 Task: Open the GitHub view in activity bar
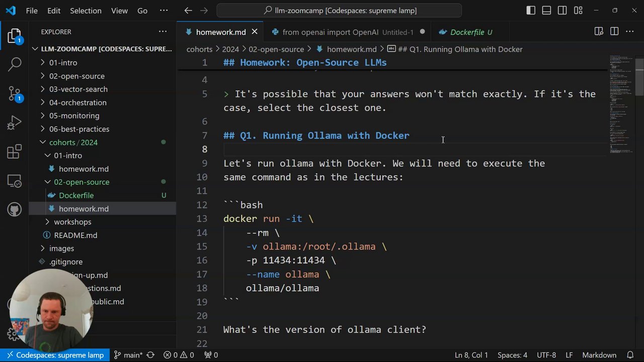(x=15, y=210)
